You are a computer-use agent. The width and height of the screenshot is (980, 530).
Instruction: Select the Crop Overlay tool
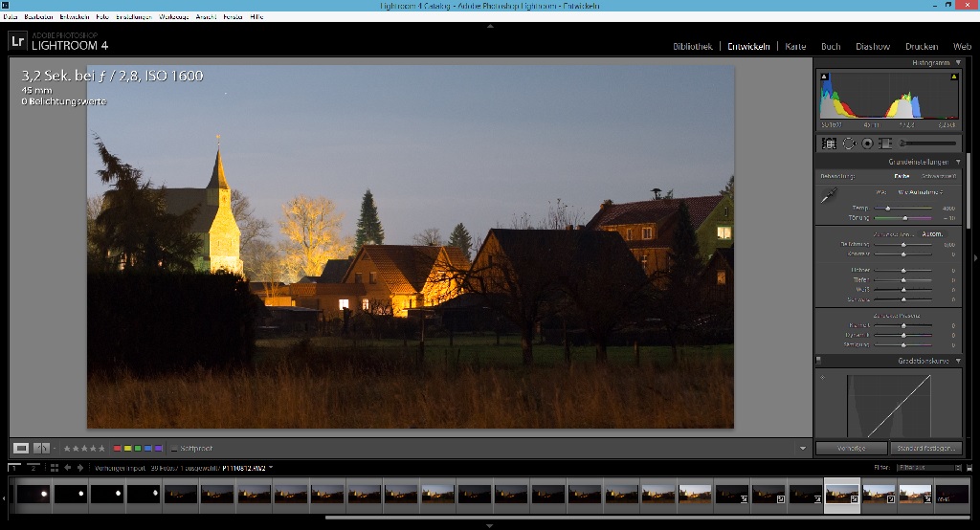coord(829,144)
